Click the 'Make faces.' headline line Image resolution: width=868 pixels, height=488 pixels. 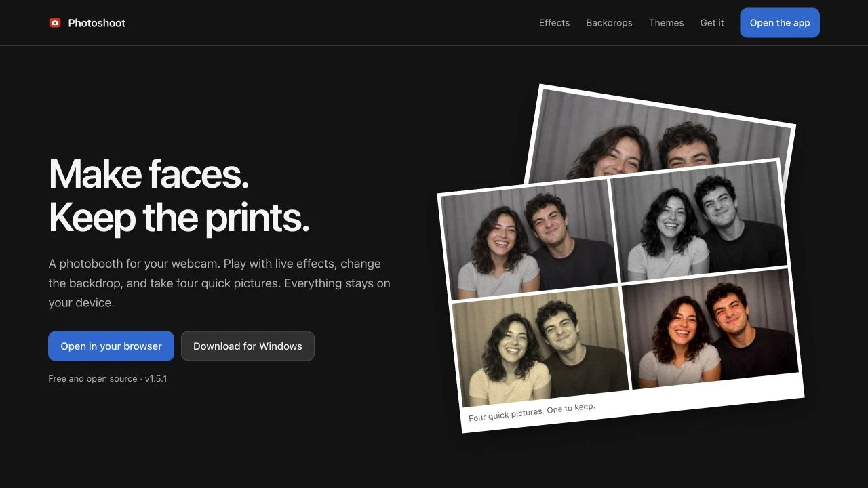pyautogui.click(x=149, y=174)
